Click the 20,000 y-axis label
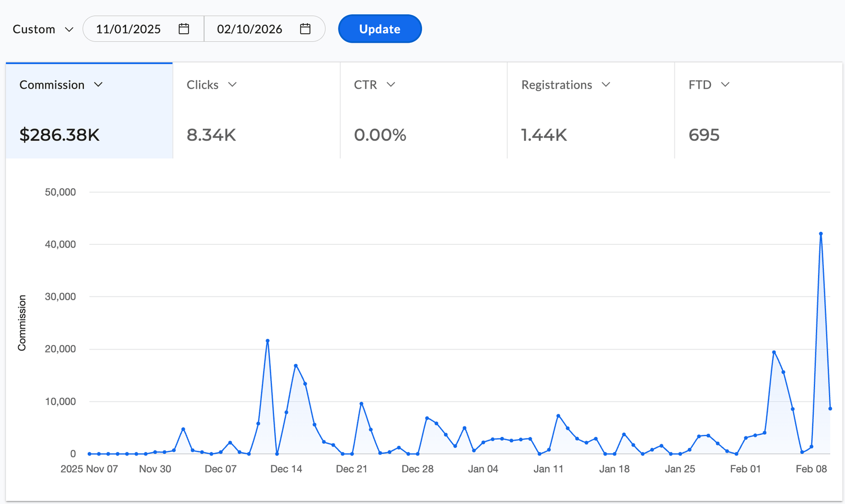 click(x=60, y=349)
